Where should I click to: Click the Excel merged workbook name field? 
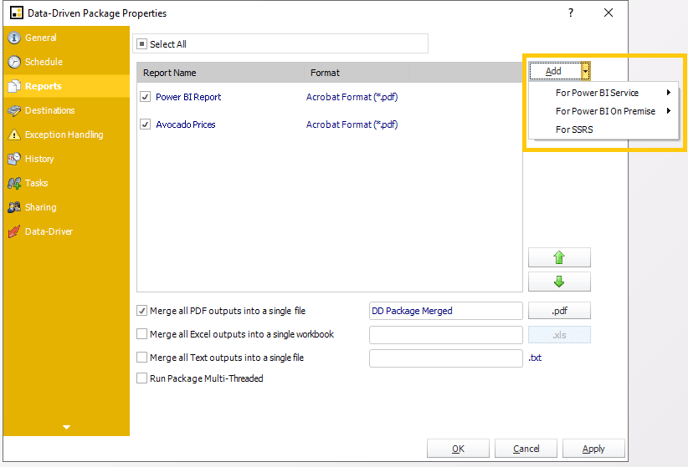[446, 335]
